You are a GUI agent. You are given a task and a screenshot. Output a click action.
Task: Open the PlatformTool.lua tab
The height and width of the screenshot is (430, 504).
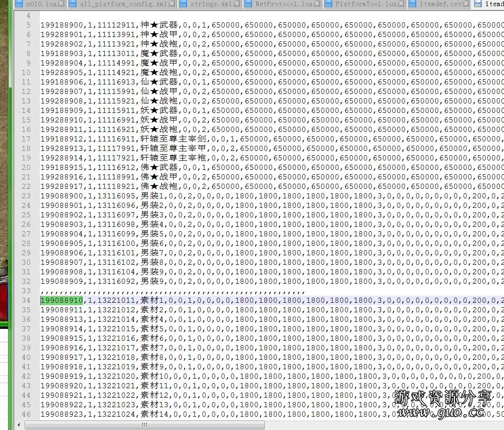pyautogui.click(x=365, y=4)
